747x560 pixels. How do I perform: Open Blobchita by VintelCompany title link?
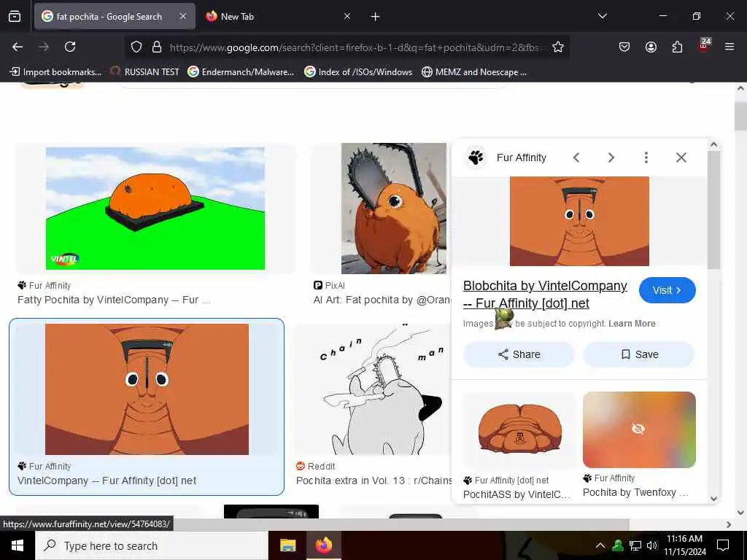point(545,295)
